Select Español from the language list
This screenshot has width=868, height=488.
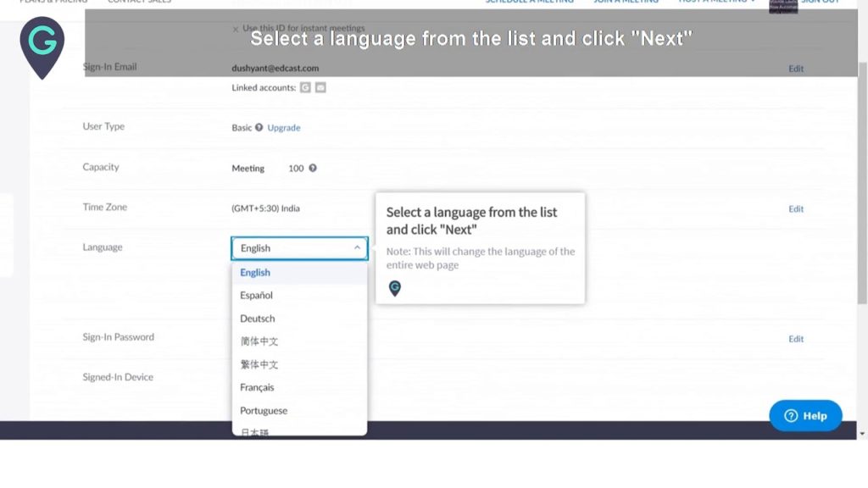(x=257, y=295)
